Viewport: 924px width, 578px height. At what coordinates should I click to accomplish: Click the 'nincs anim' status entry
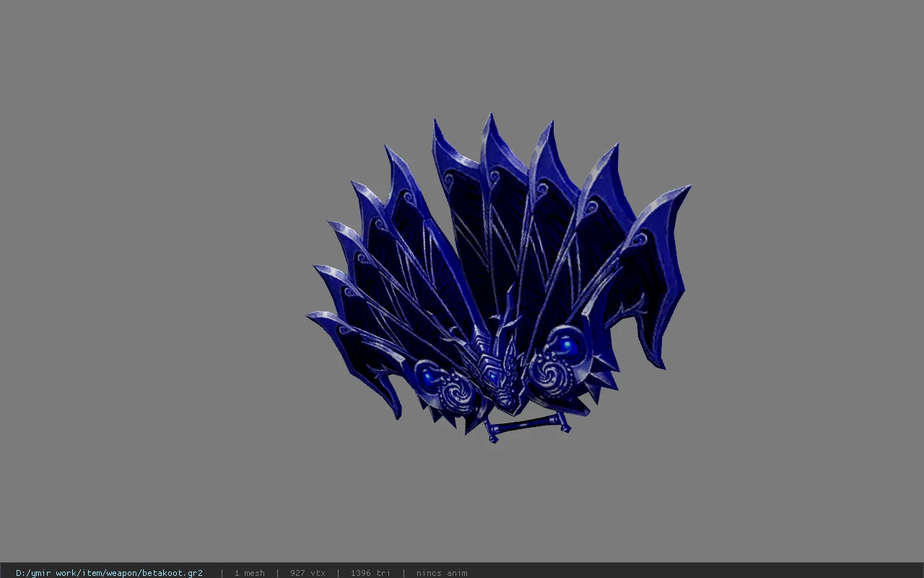(442, 573)
